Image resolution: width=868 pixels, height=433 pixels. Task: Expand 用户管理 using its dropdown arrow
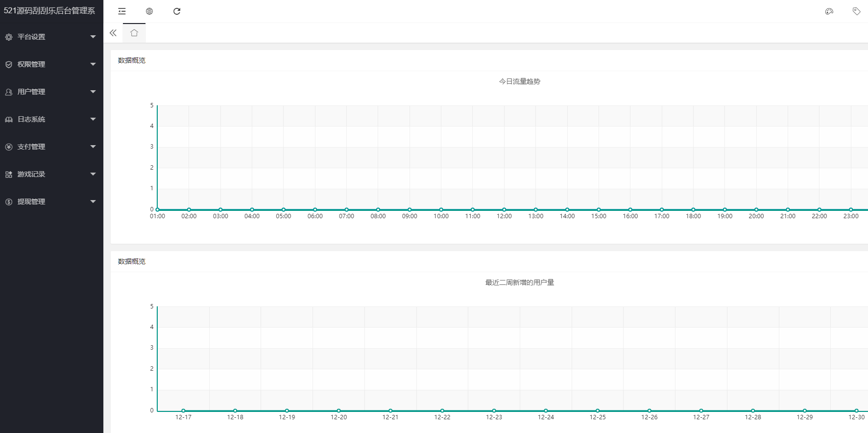click(x=93, y=92)
